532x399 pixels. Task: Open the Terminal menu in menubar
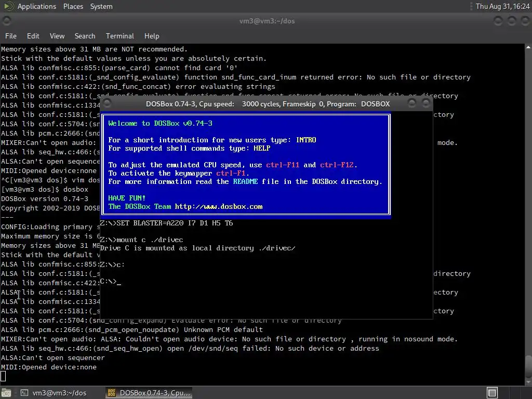tap(120, 36)
